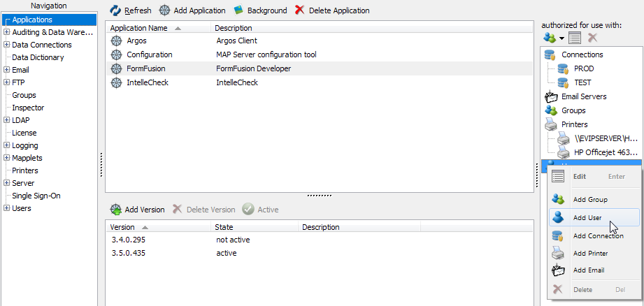The height and width of the screenshot is (306, 644).
Task: Select version 3.5.0.435 row
Action: pyautogui.click(x=320, y=253)
